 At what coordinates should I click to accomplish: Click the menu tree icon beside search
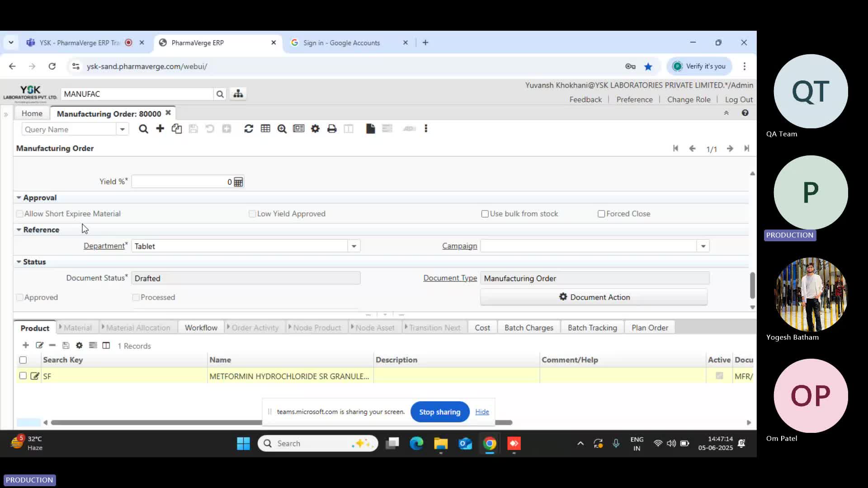click(238, 94)
